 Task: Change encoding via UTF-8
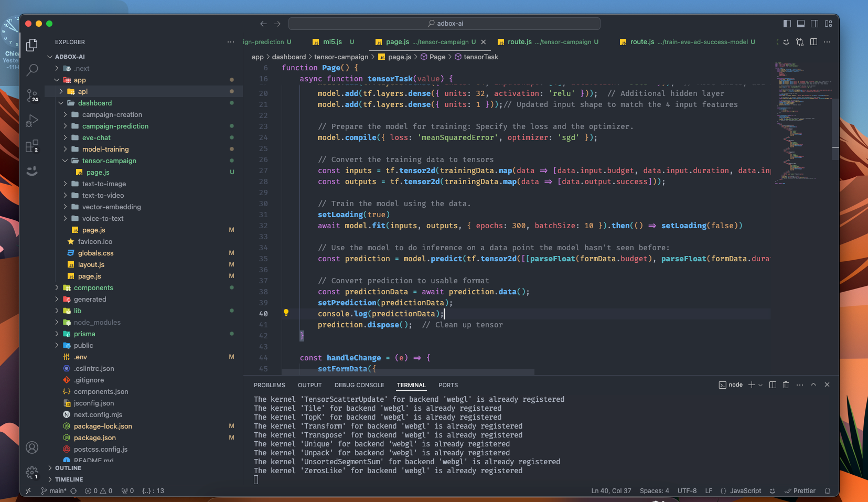pyautogui.click(x=687, y=491)
